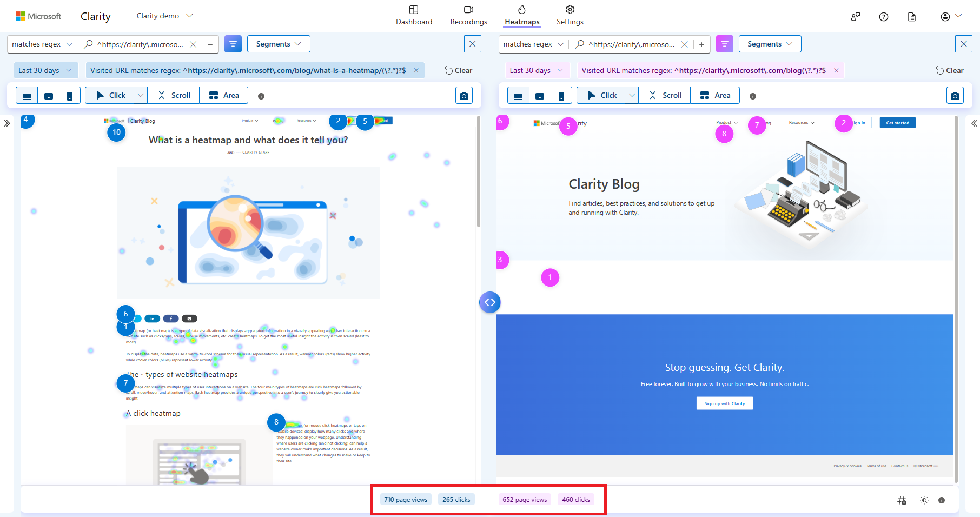Add another URL condition in right pane
Image resolution: width=980 pixels, height=517 pixels.
(701, 44)
